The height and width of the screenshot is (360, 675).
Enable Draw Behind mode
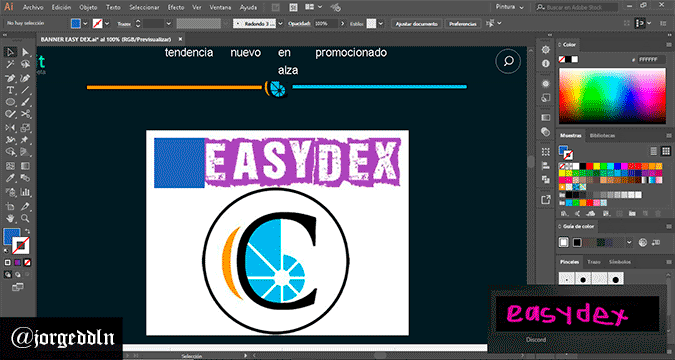coord(17,274)
